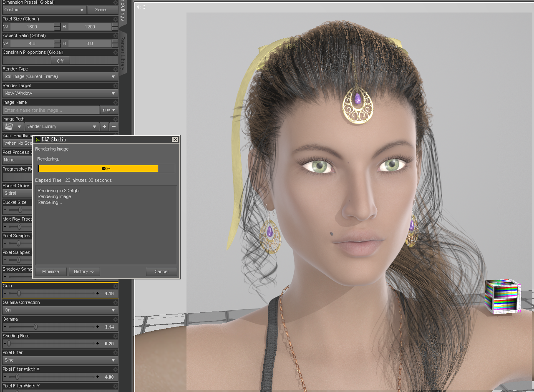Image resolution: width=534 pixels, height=392 pixels.
Task: Increase Gamma with its plus icon
Action: (x=98, y=327)
